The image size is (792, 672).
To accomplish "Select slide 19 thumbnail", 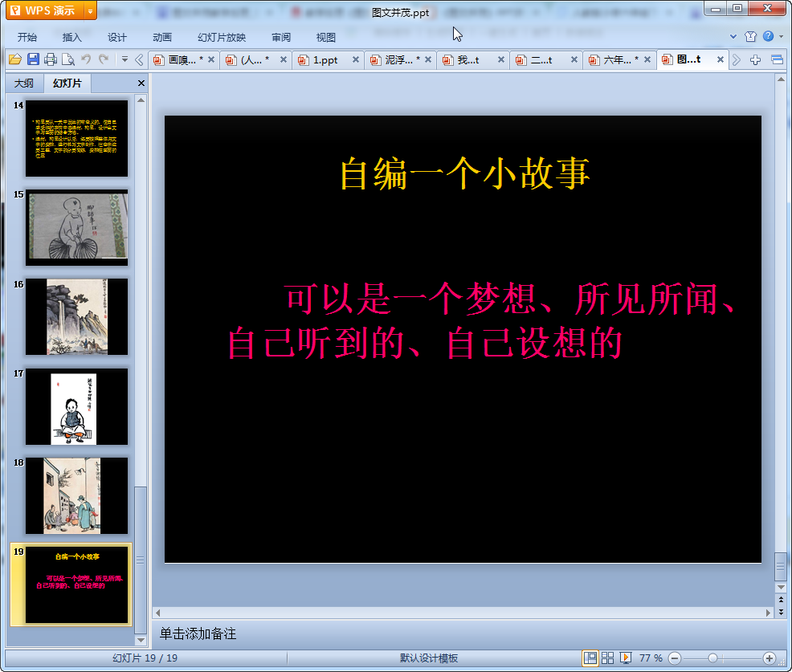I will coord(77,585).
